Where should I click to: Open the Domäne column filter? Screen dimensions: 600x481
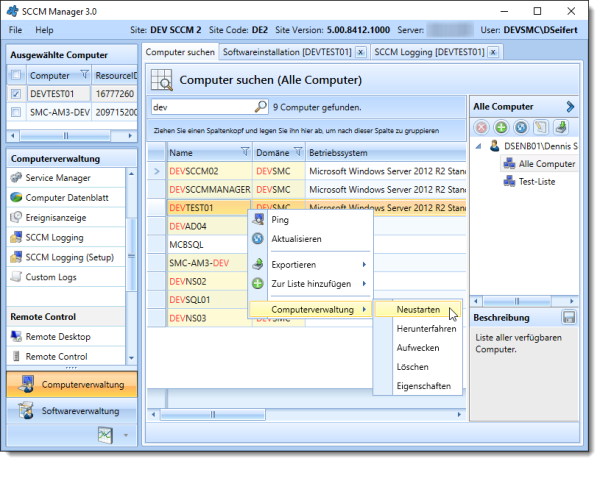tap(298, 152)
